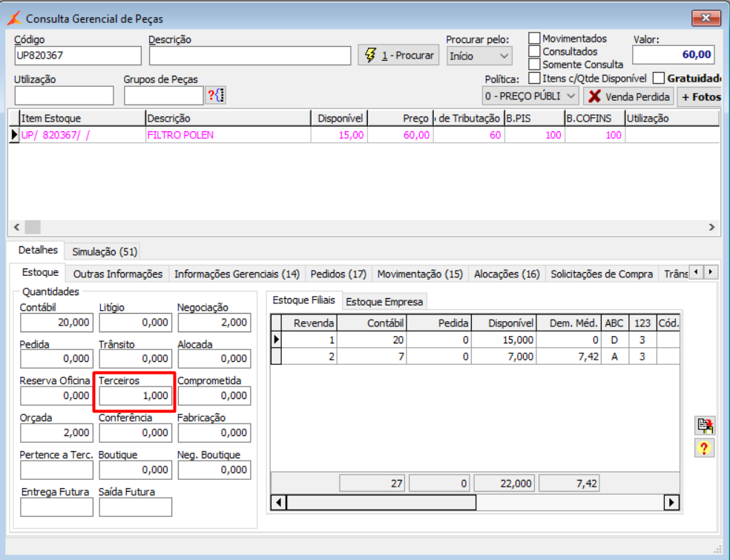Click the Pertence a Terc. field
730x560 pixels.
[x=57, y=470]
